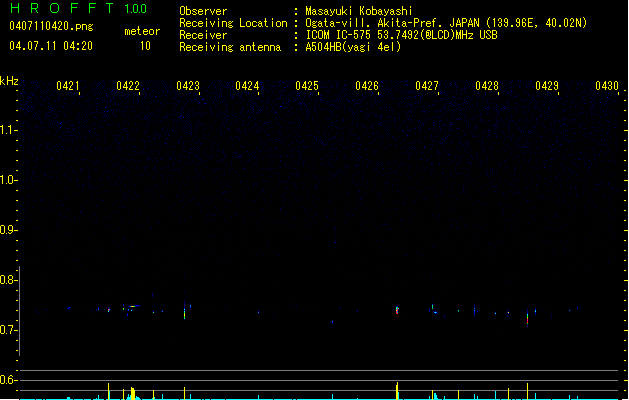Click the 1.1 kHz axis label

pos(7,130)
